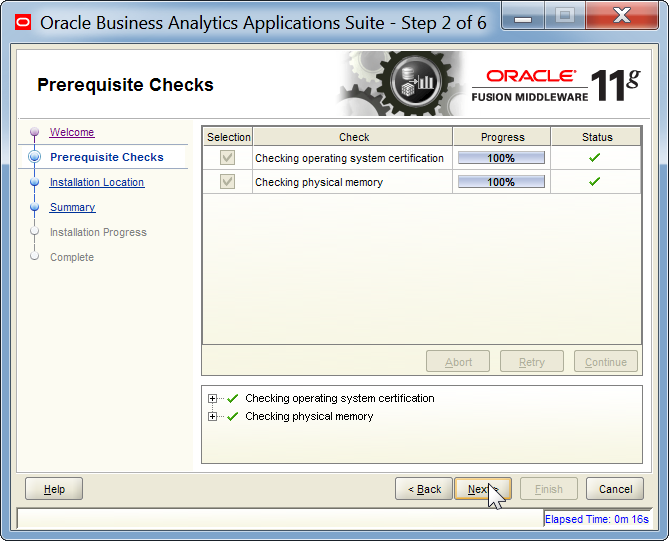This screenshot has height=541, width=669.
Task: Click the Retry button
Action: click(532, 362)
